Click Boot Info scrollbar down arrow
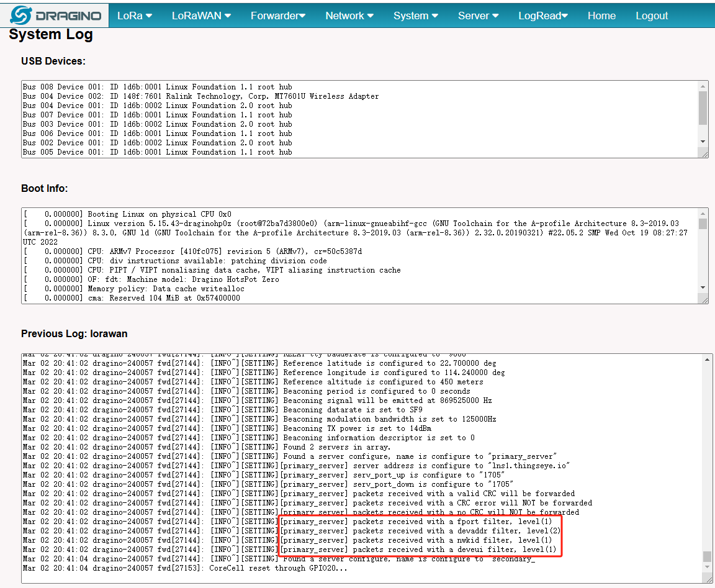 (x=703, y=287)
